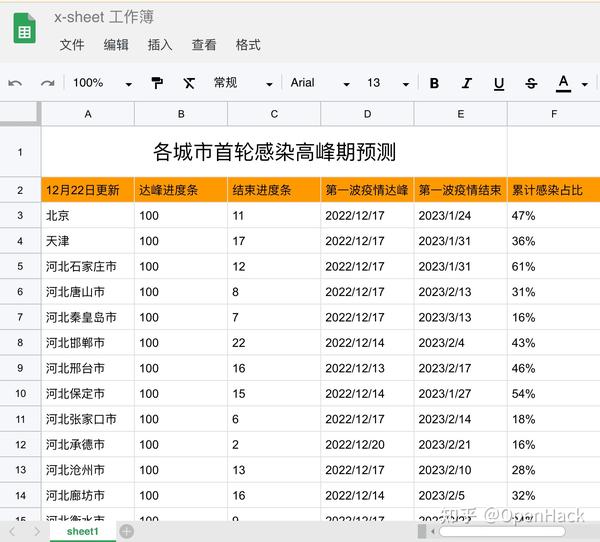Select the 累计感染占比 header cell

click(554, 190)
